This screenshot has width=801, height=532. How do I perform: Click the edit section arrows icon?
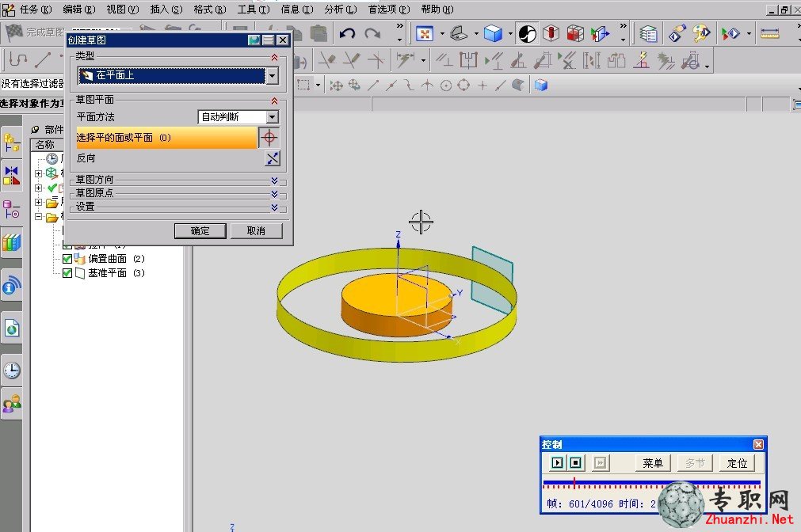tap(601, 34)
